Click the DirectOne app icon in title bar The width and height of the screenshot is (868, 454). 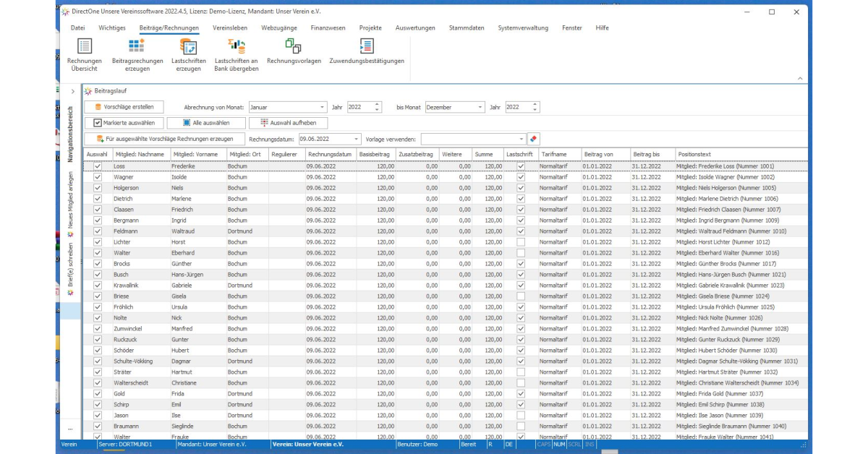(x=66, y=12)
